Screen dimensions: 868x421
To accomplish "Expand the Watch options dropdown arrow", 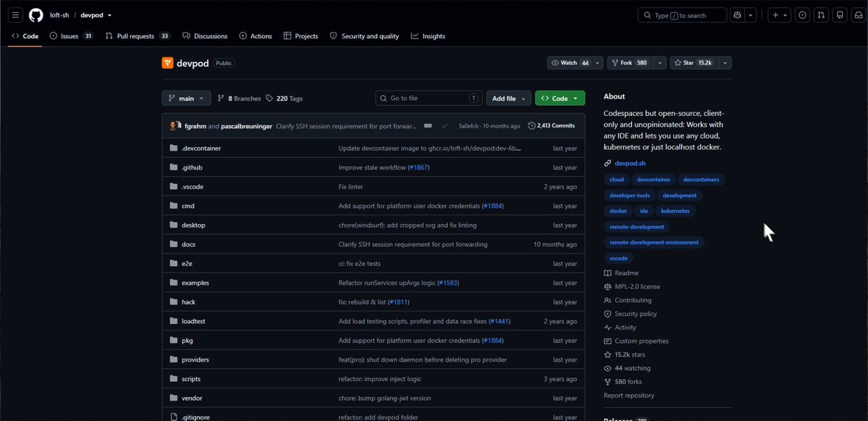I will pos(598,63).
